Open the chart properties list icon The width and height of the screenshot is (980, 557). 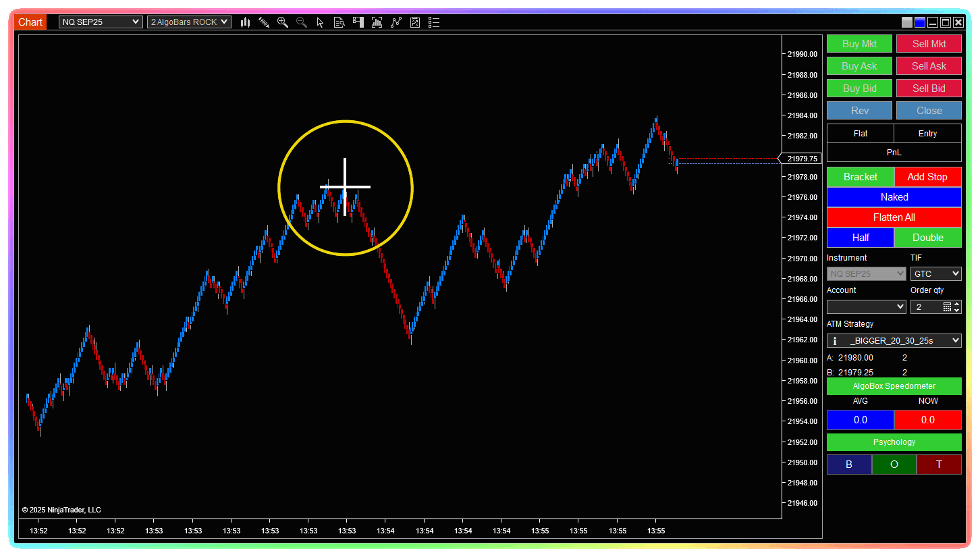434,22
